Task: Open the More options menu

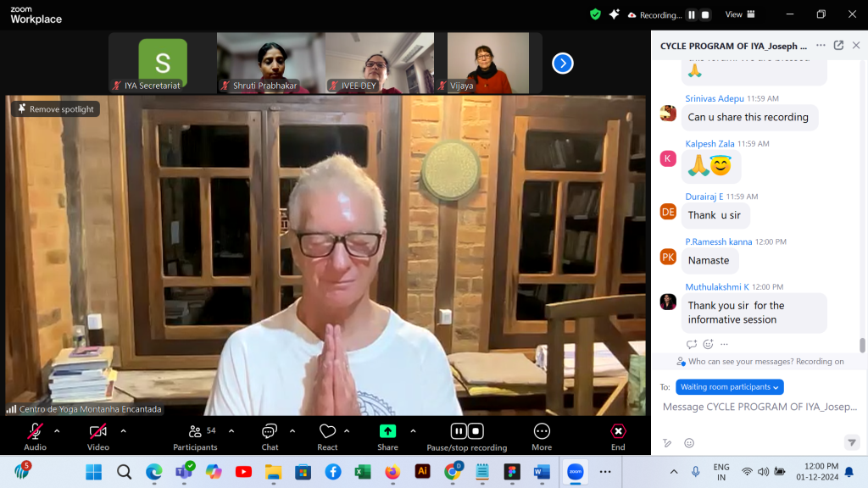Action: click(542, 431)
